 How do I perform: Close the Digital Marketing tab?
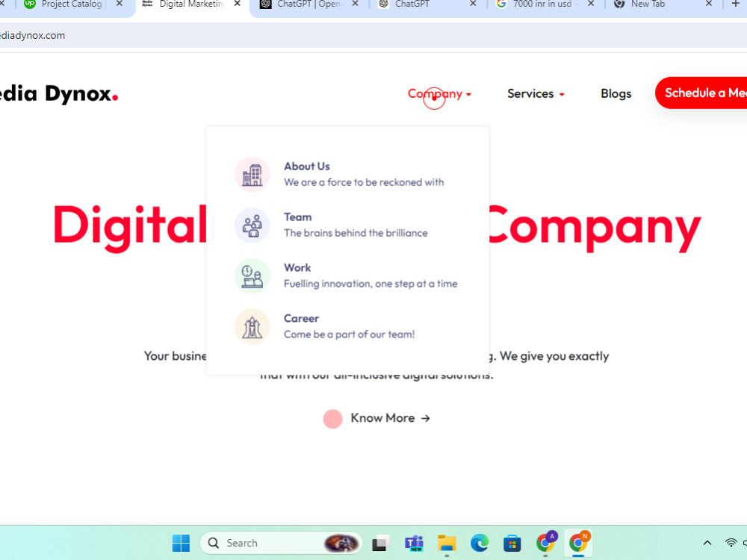238,4
